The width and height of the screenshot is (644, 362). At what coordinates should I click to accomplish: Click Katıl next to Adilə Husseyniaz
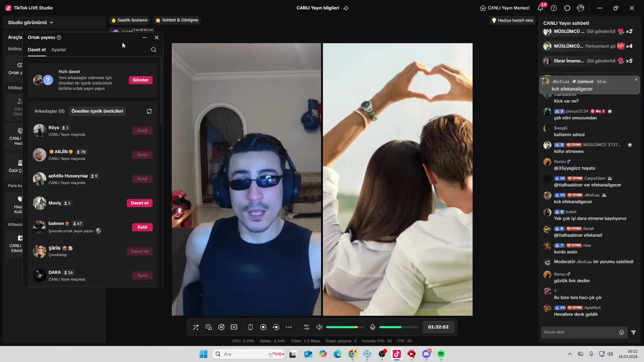(x=142, y=179)
